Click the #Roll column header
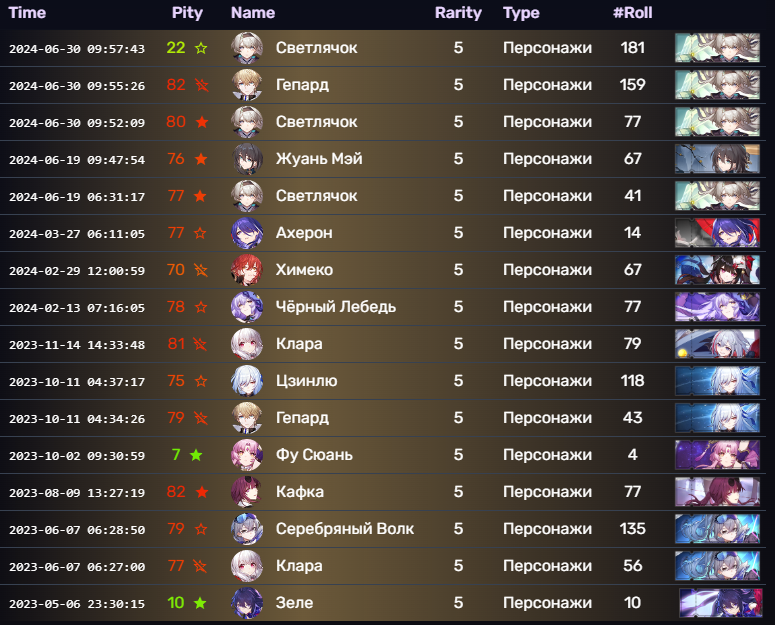This screenshot has height=625, width=775. [x=632, y=13]
